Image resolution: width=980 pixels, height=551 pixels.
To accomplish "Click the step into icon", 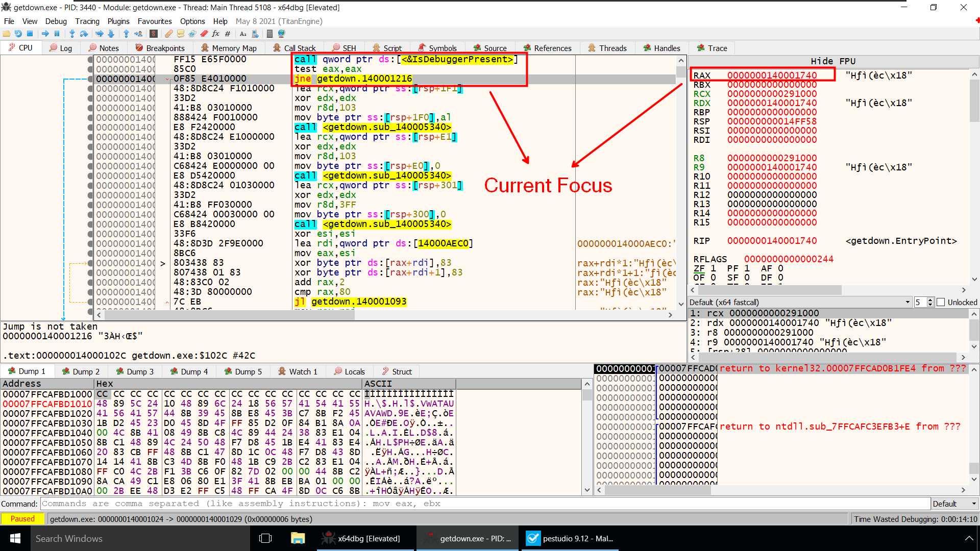I will 72,34.
